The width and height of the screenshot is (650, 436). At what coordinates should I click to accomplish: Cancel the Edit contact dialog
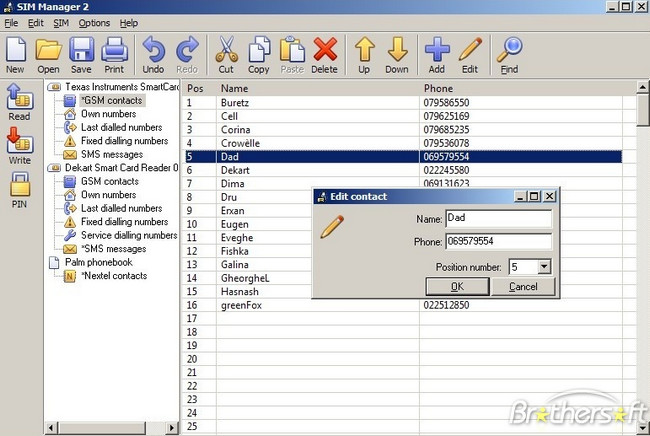click(523, 287)
